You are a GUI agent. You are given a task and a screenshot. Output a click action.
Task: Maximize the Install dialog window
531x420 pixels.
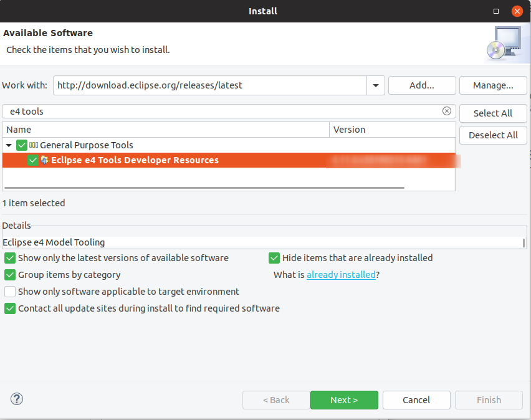pos(496,11)
